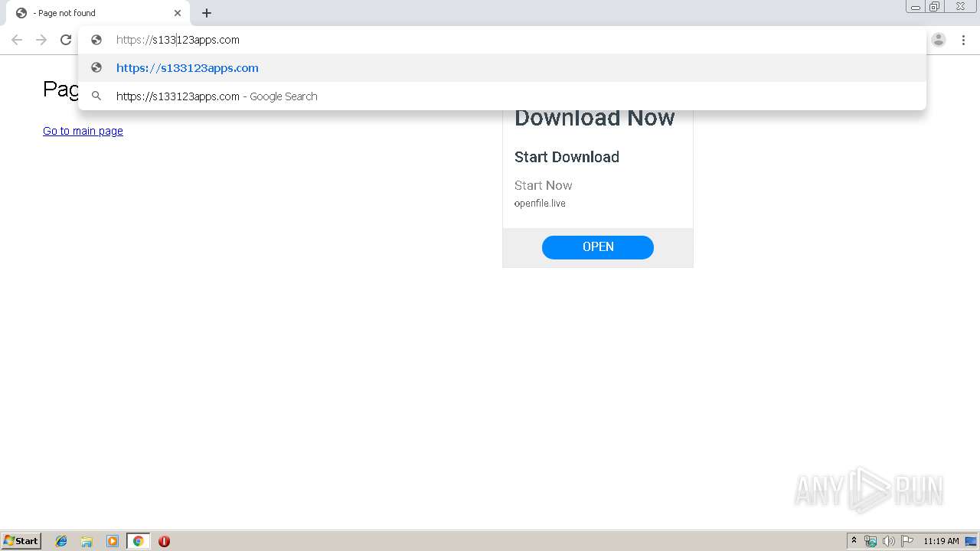Restore down the Chrome window
980x551 pixels.
click(x=935, y=7)
